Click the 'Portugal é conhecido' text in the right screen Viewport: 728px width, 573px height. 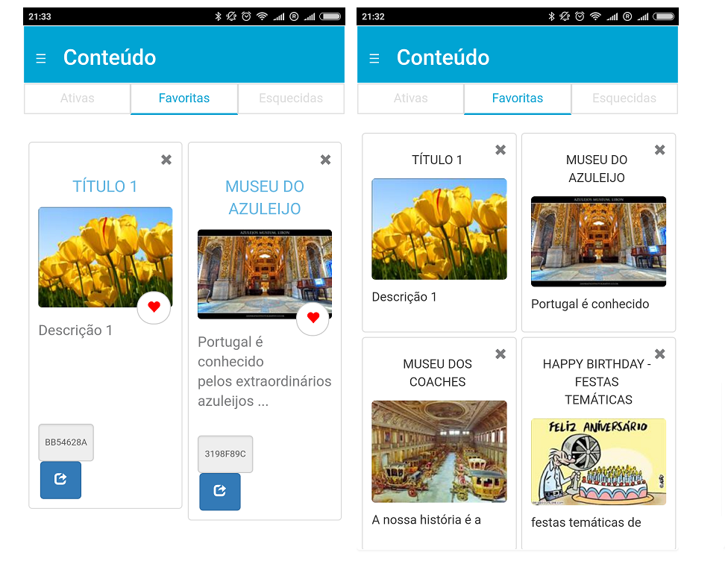[590, 304]
